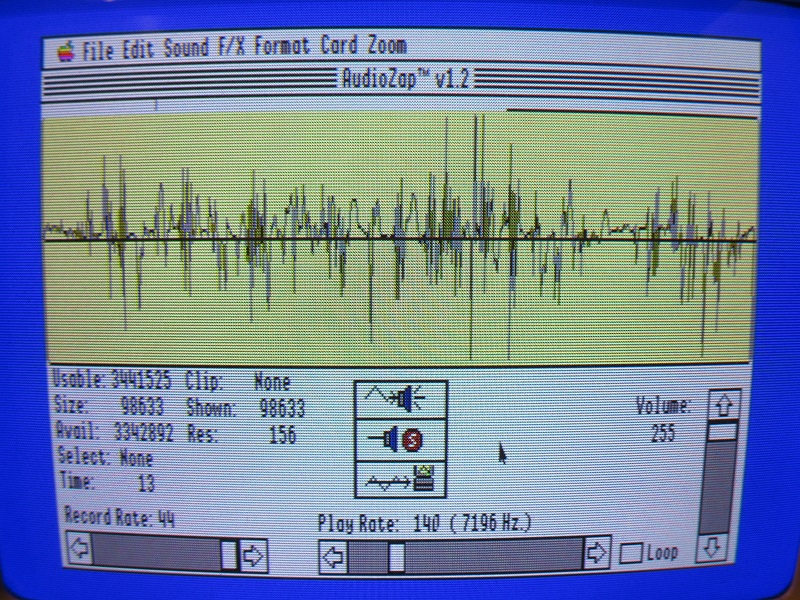The image size is (800, 600).
Task: Click the Usable 3441525 value
Action: pos(141,381)
